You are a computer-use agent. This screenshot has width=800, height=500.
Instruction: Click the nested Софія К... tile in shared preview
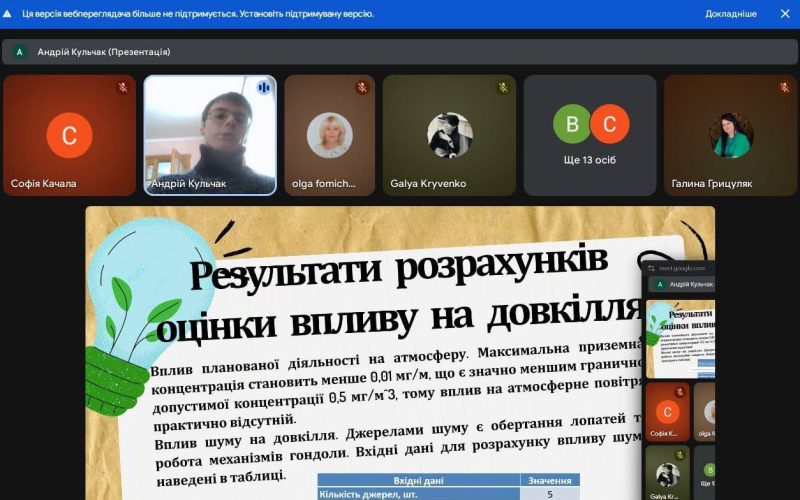click(x=667, y=412)
